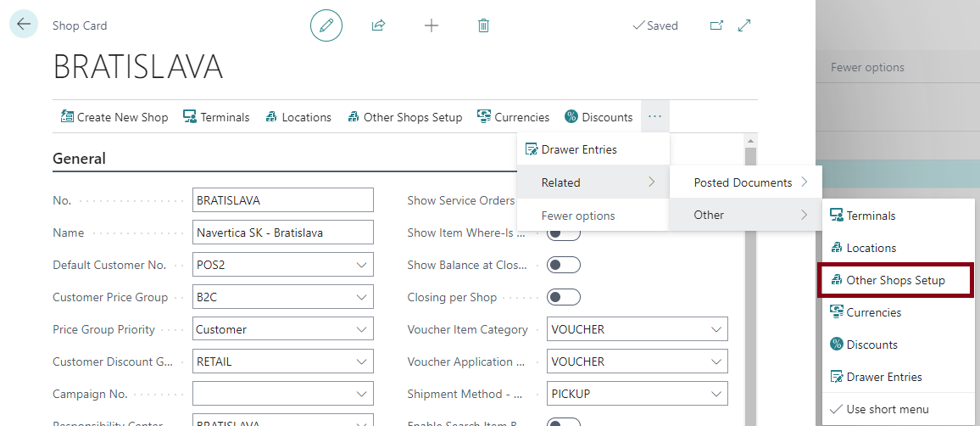Toggle the Show Item Where-Is switch
The height and width of the screenshot is (426, 980).
(x=564, y=233)
